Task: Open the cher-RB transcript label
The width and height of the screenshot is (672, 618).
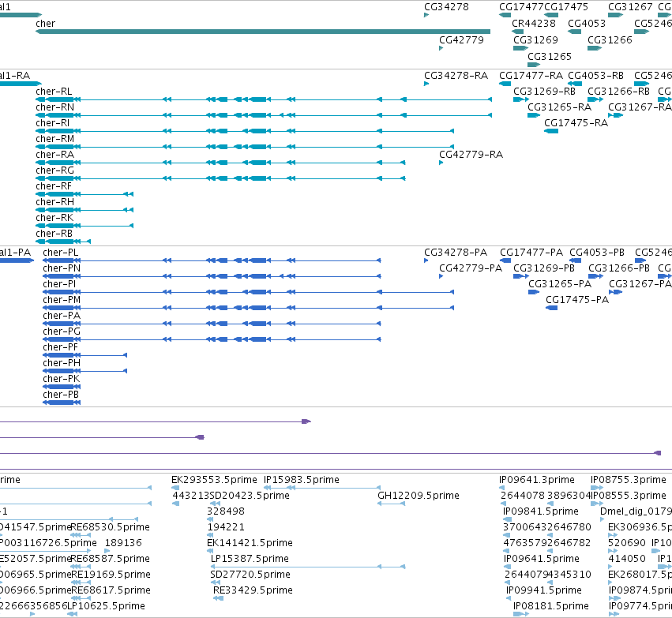Action: click(54, 234)
